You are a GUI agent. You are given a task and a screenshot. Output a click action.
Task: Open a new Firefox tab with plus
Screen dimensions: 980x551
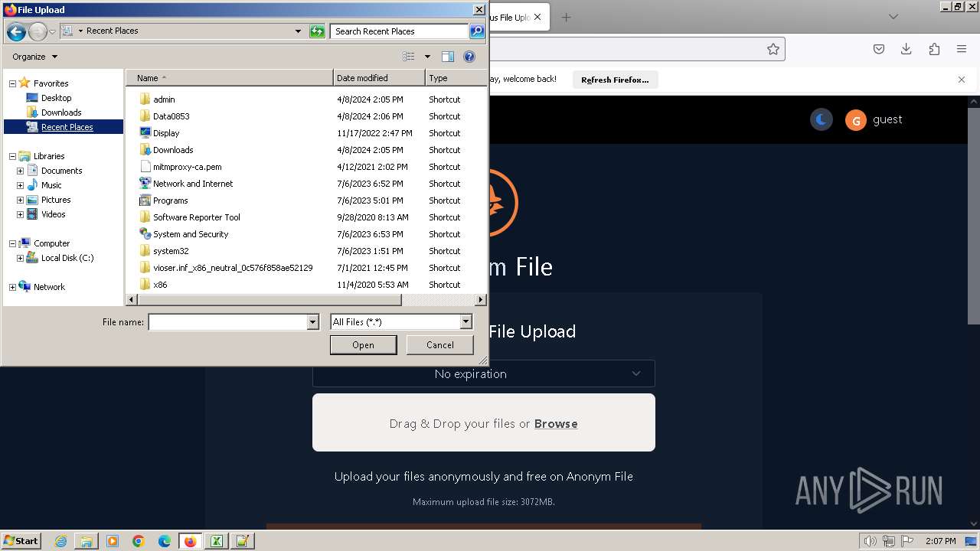[x=566, y=17]
